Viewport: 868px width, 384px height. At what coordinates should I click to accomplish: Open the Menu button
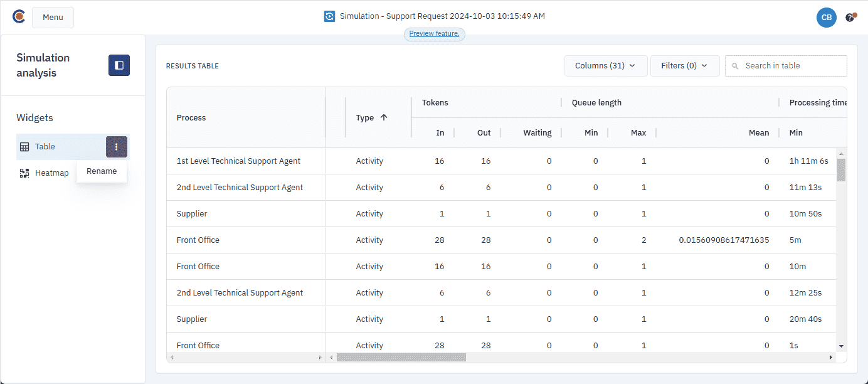(x=53, y=18)
